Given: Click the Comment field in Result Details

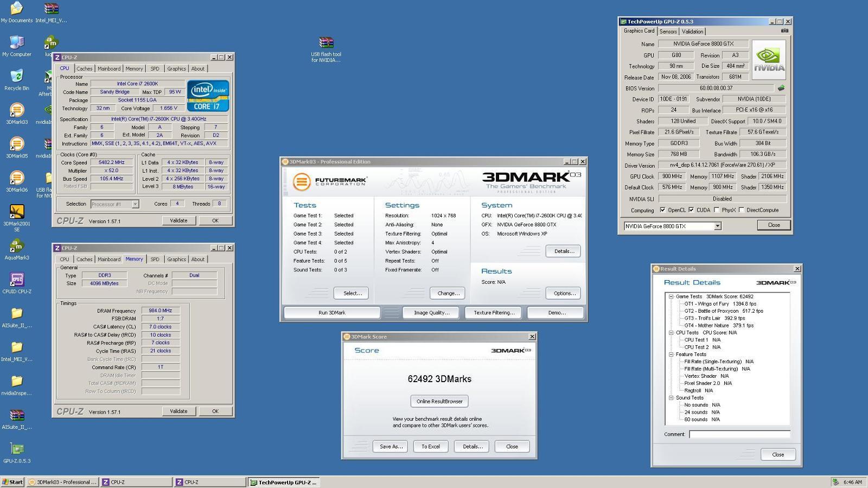Looking at the screenshot, I should (739, 434).
